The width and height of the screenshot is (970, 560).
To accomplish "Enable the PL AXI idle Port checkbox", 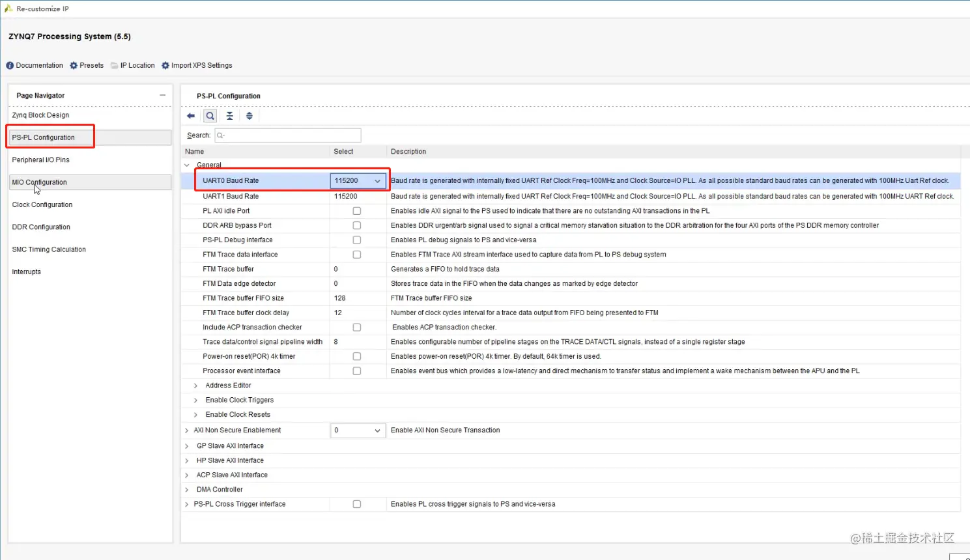I will 357,211.
